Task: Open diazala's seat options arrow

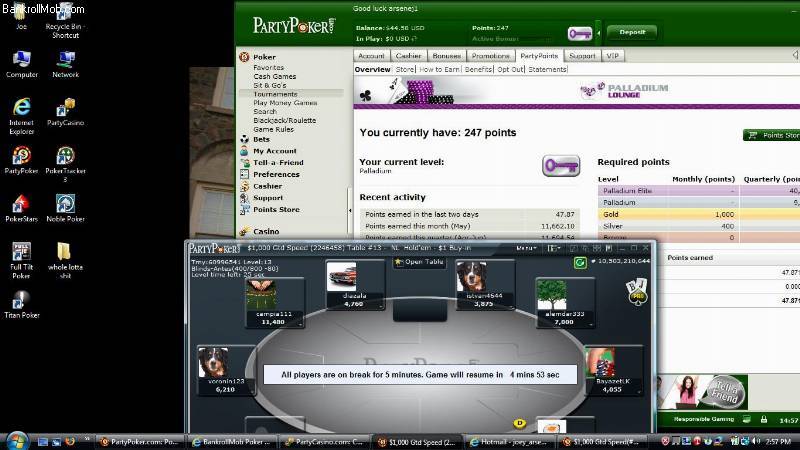Action: tap(381, 306)
